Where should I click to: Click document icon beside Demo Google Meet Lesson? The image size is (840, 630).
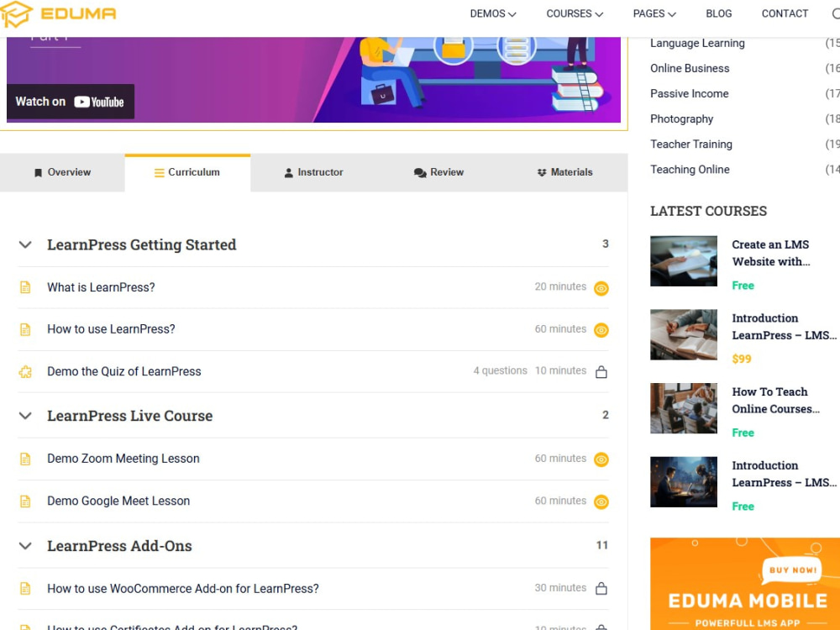25,501
